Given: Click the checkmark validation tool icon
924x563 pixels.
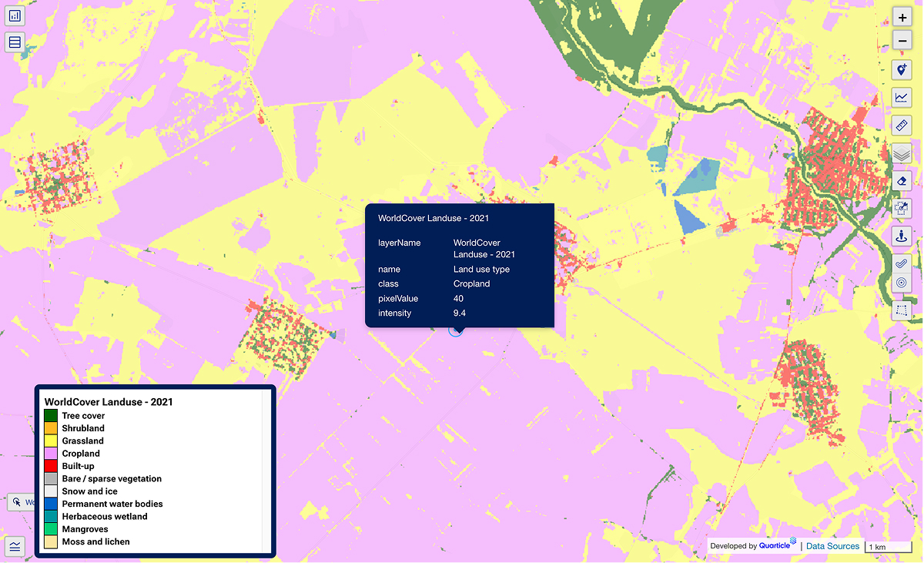Looking at the screenshot, I should (x=901, y=263).
